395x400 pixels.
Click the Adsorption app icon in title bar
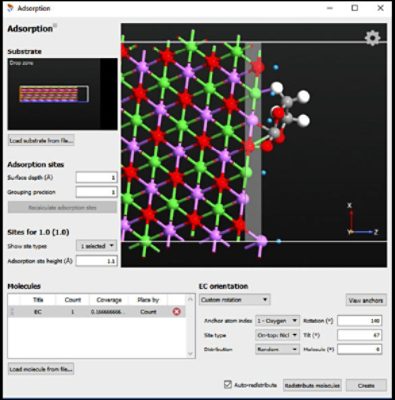(10, 8)
